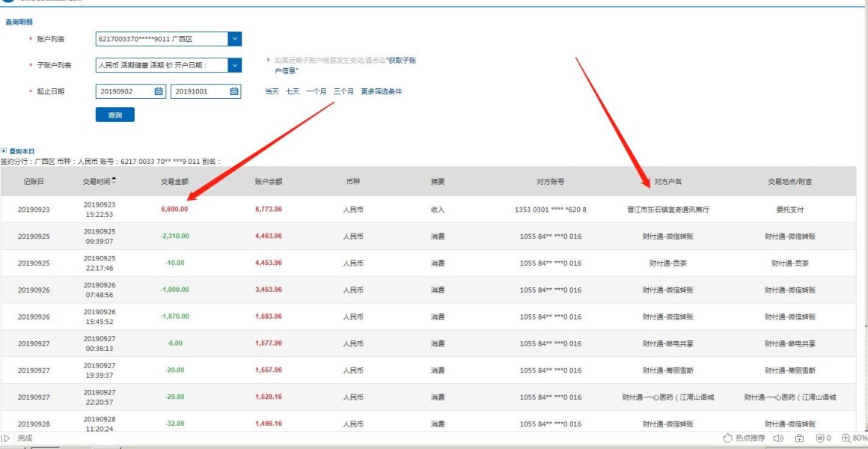Click the 6,773.96 account balance
The image size is (868, 449).
[269, 210]
